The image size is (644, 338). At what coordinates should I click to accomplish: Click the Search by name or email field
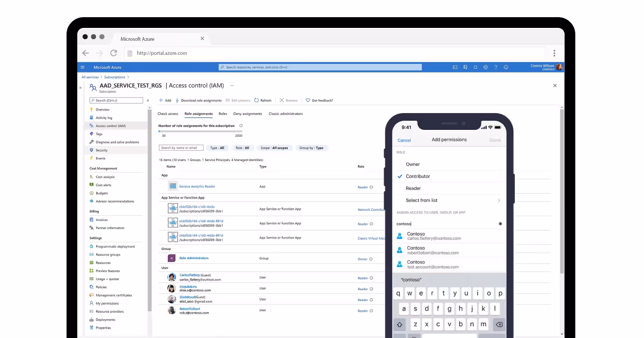point(181,148)
